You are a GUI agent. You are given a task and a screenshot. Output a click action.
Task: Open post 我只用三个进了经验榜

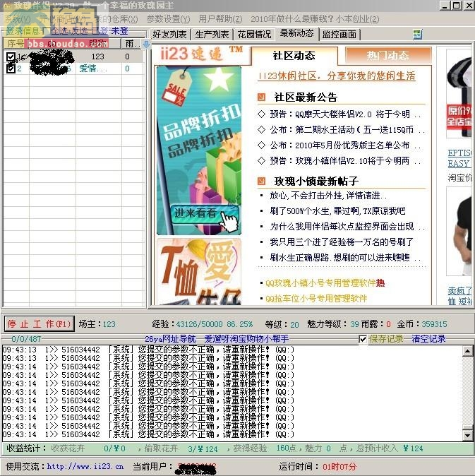pyautogui.click(x=342, y=242)
